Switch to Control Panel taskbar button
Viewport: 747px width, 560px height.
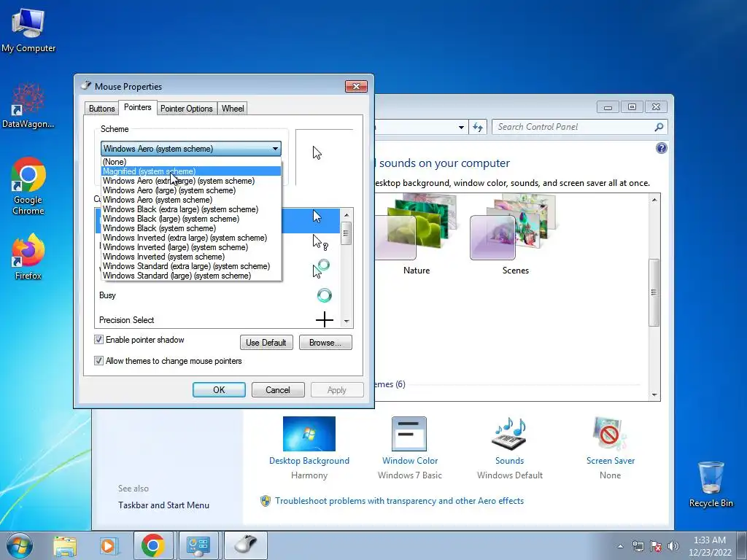(x=198, y=545)
